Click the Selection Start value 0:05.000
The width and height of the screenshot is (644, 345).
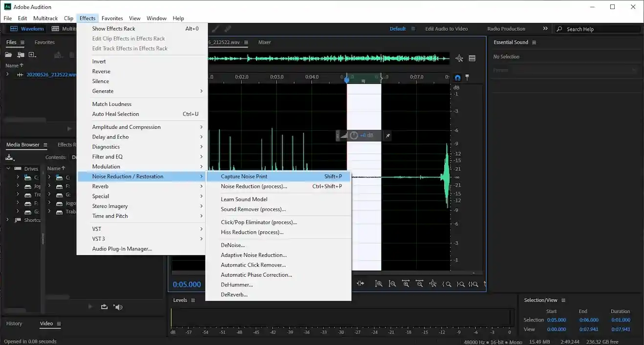coord(556,320)
